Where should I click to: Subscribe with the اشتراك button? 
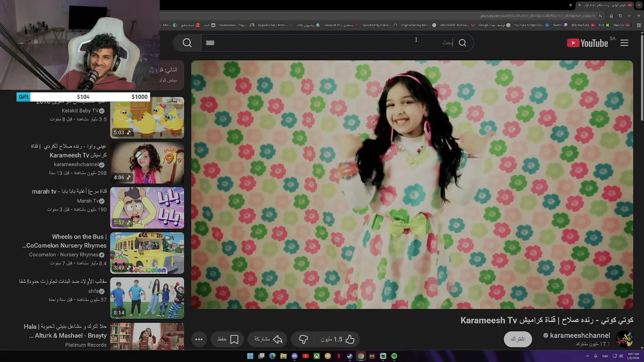tap(518, 339)
